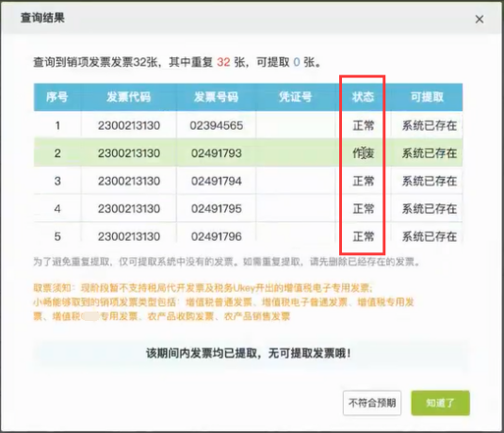The height and width of the screenshot is (433, 504).
Task: Close the 查询结果 dialog with X
Action: (480, 19)
